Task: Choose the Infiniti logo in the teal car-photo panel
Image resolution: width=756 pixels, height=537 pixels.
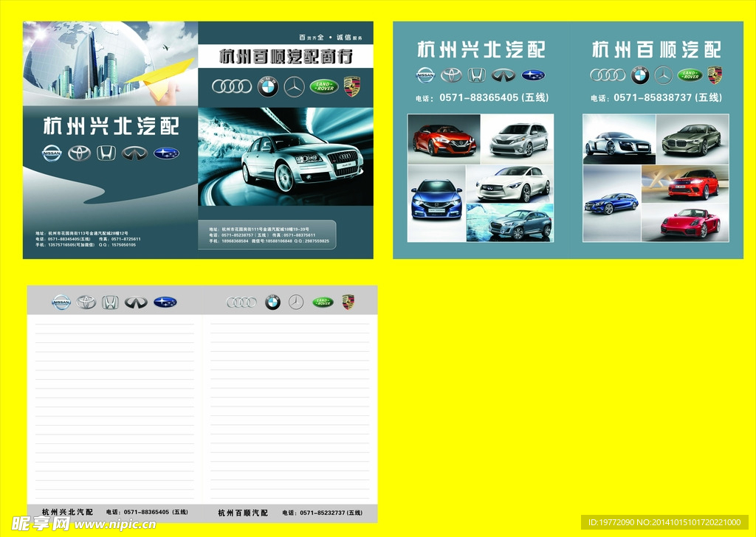Action: [504, 75]
